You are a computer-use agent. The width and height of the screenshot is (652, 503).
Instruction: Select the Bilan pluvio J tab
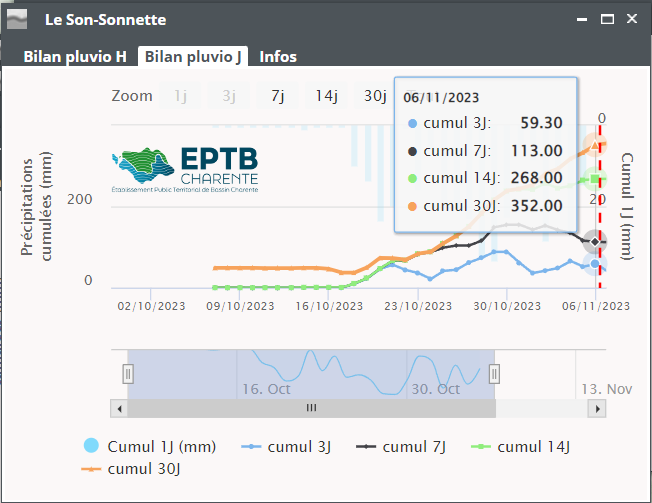193,57
